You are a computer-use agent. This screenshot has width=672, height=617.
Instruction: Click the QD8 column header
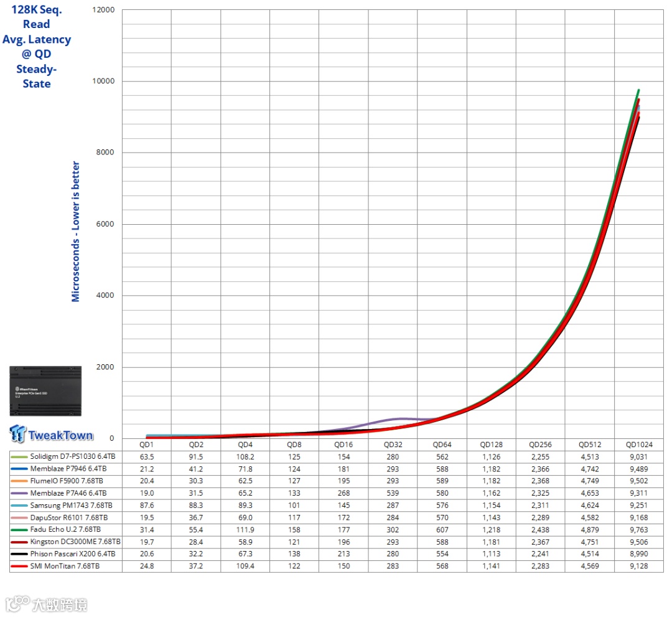coord(294,445)
